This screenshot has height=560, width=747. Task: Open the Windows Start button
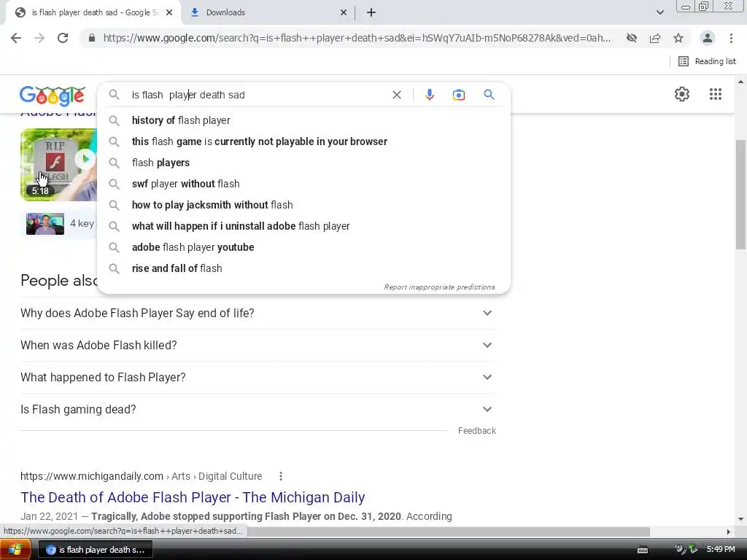(15, 550)
